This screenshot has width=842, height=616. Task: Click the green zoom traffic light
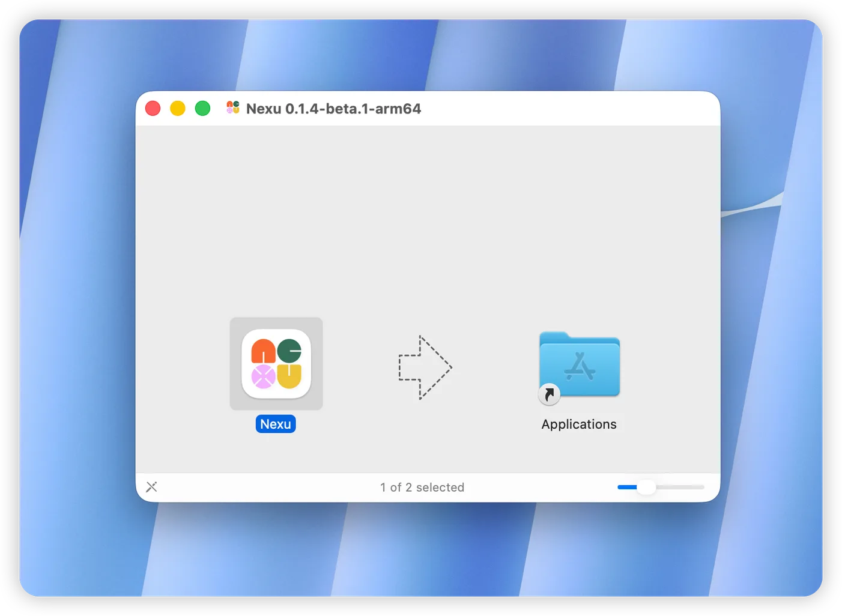[202, 108]
